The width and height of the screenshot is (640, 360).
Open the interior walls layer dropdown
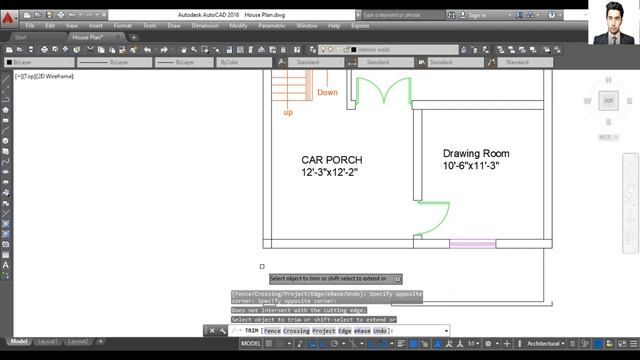tap(389, 50)
